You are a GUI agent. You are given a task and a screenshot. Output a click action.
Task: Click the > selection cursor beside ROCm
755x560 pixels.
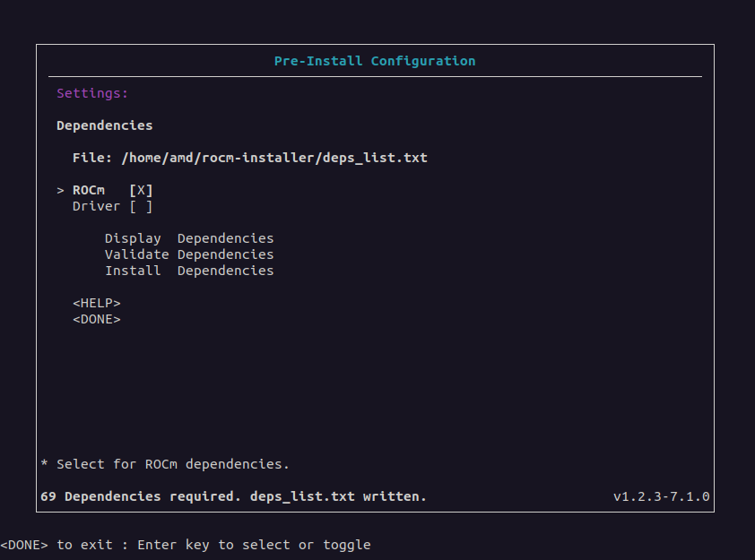click(x=60, y=190)
